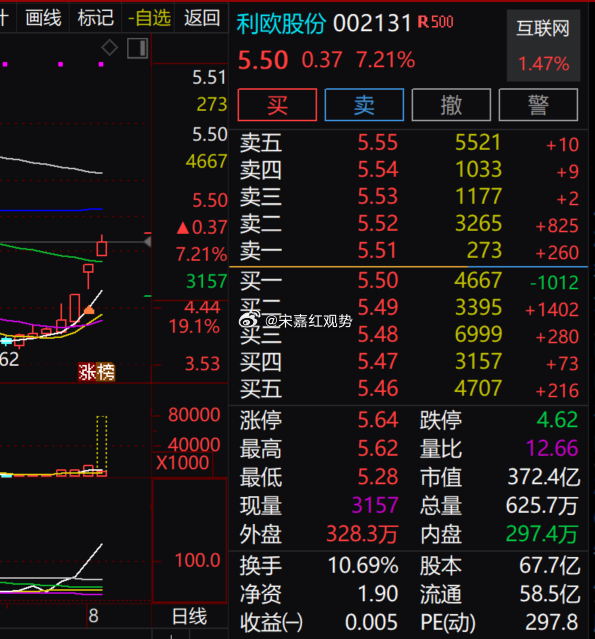Click the diamond icon above the chart

pos(110,48)
